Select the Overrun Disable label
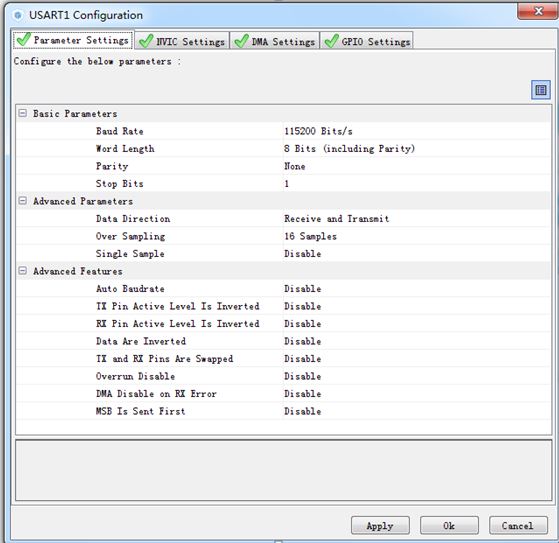 [135, 376]
